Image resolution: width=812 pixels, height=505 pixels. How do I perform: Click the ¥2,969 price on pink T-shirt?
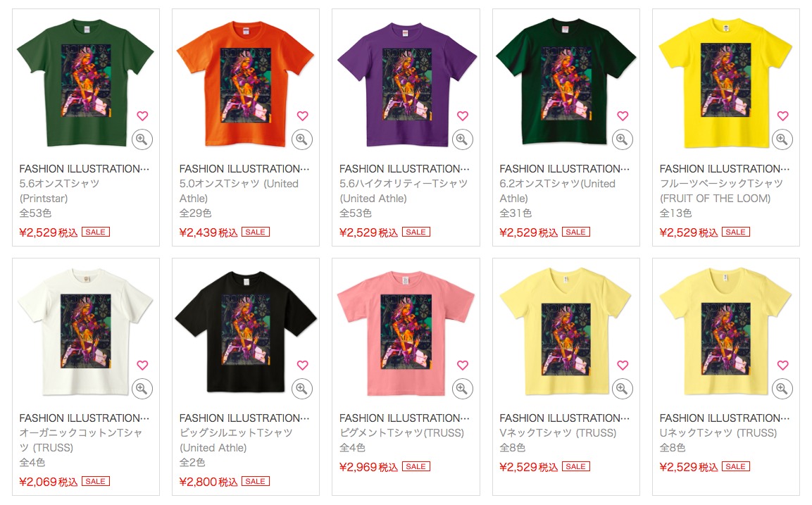coord(368,467)
